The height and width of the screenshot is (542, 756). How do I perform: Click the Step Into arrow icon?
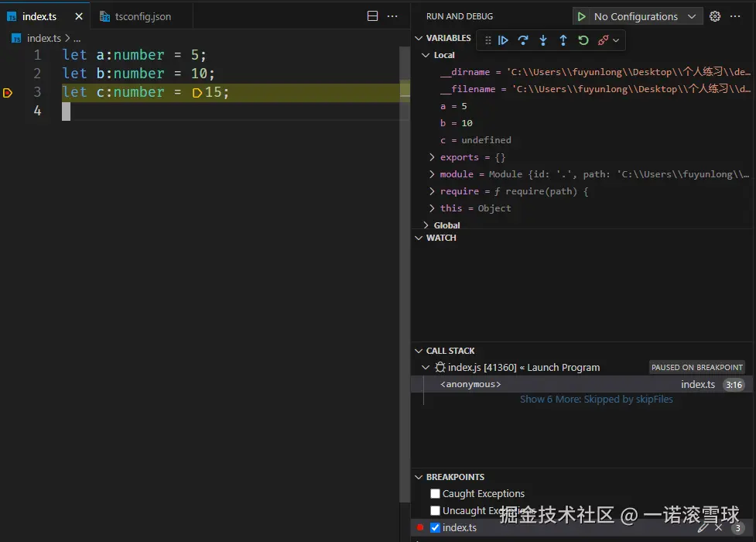pos(543,40)
